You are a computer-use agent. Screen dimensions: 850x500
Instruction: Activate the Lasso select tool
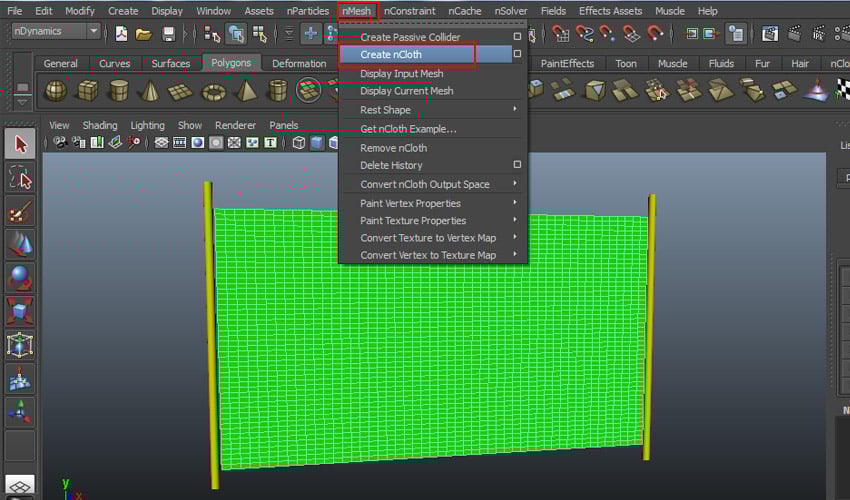[x=21, y=178]
